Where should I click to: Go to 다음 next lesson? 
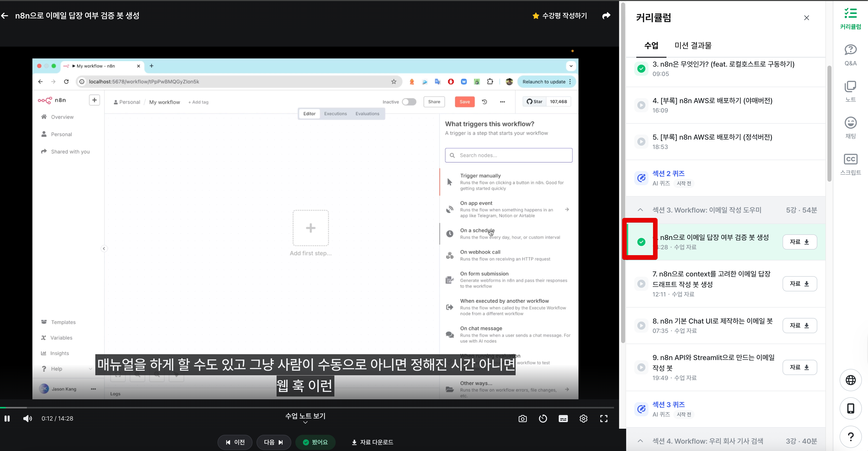pos(273,442)
